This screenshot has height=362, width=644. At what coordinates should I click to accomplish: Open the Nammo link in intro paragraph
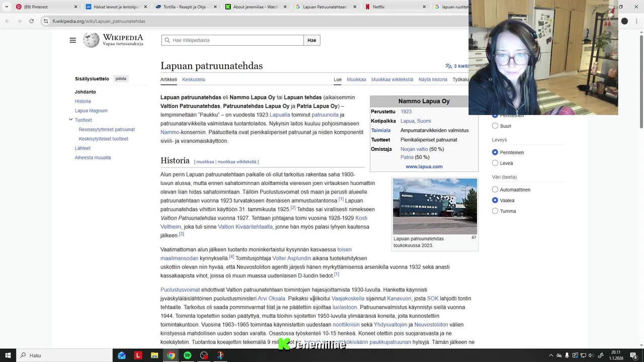[x=170, y=132]
